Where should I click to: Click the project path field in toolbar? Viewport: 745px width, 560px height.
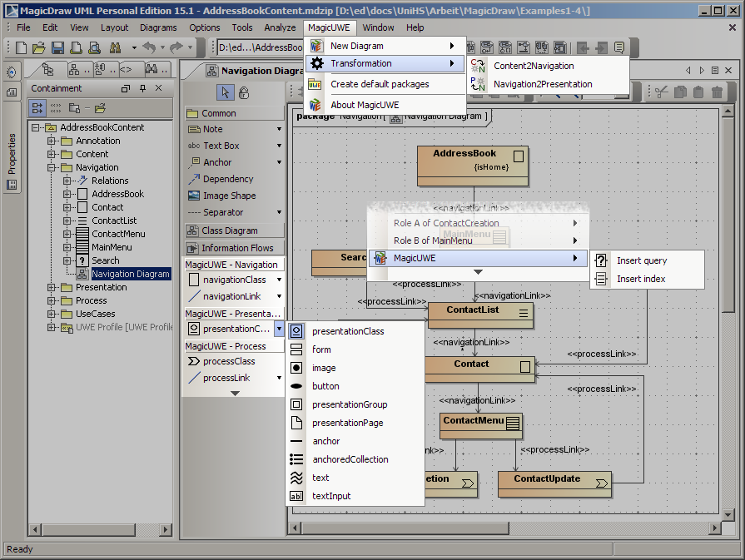260,47
